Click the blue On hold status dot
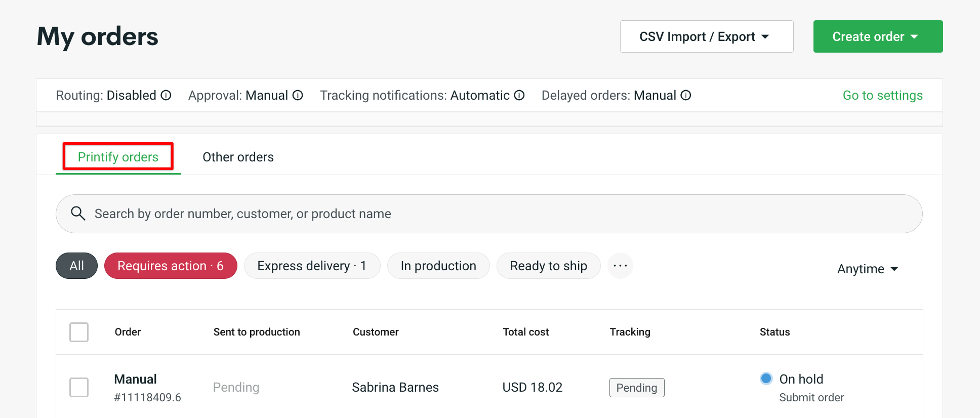The image size is (980, 418). 766,379
